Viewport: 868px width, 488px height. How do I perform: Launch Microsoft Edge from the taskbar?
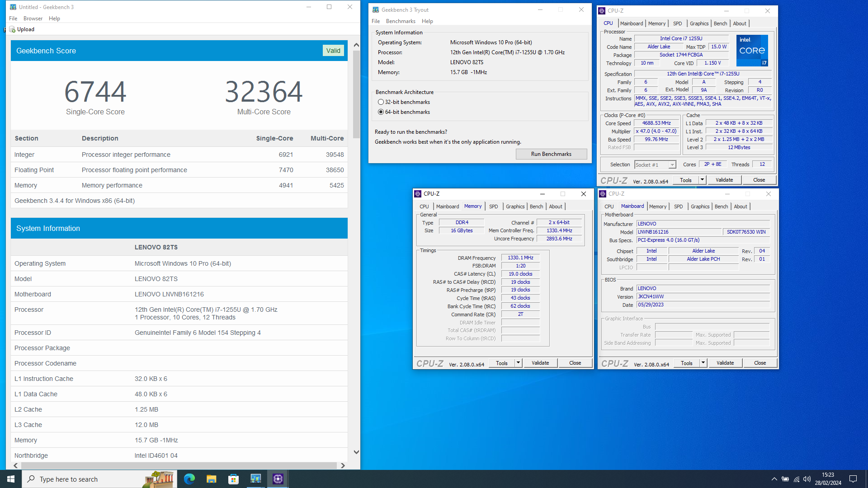pos(189,479)
